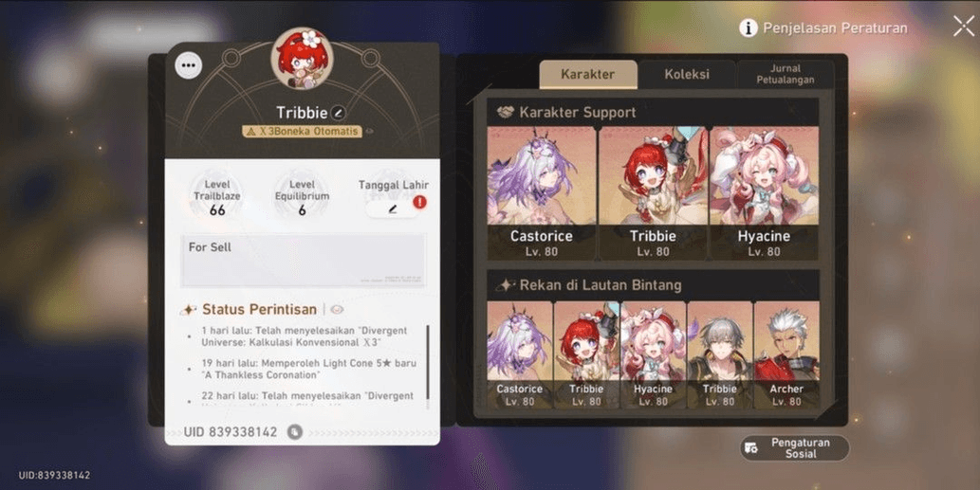This screenshot has height=490, width=980.
Task: Edit Tanggal Lahir with the pencil button
Action: [392, 209]
